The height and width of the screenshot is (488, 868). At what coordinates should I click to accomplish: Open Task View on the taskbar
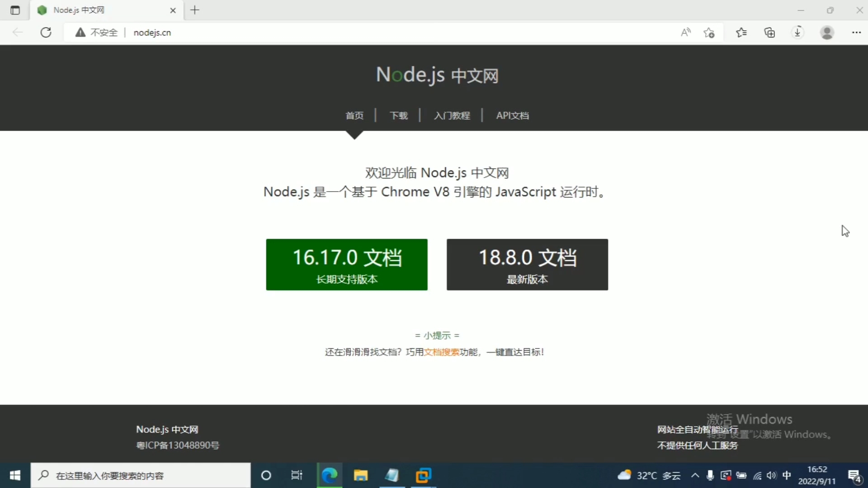[x=297, y=475]
